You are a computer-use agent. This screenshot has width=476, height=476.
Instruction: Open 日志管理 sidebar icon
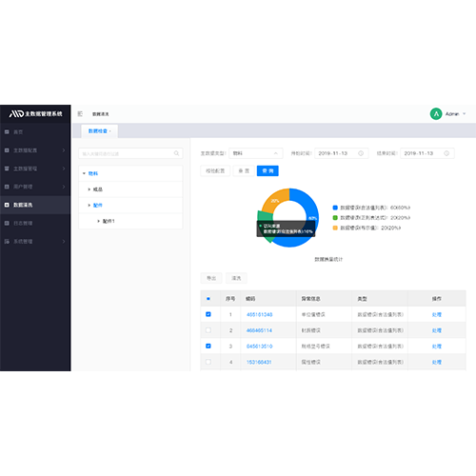(7, 223)
